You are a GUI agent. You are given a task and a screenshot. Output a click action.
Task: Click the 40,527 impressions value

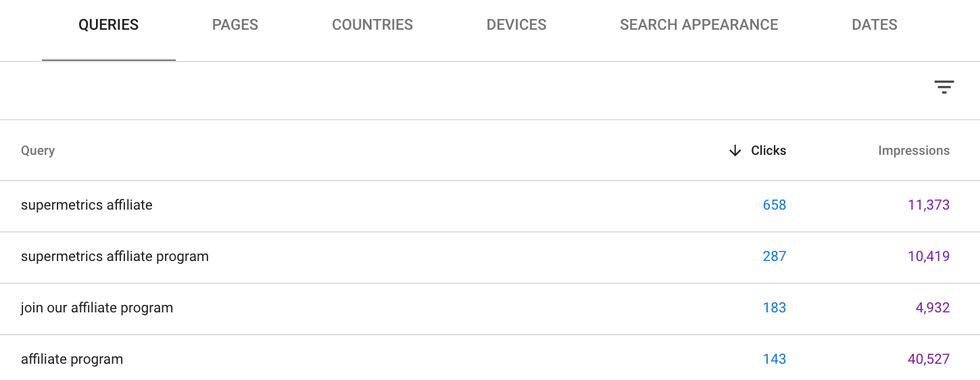(929, 359)
